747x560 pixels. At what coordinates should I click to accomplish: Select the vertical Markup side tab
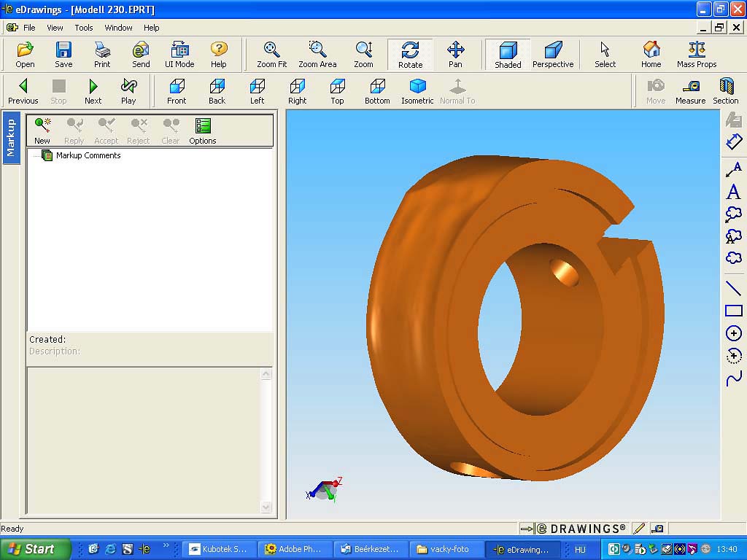pyautogui.click(x=11, y=138)
